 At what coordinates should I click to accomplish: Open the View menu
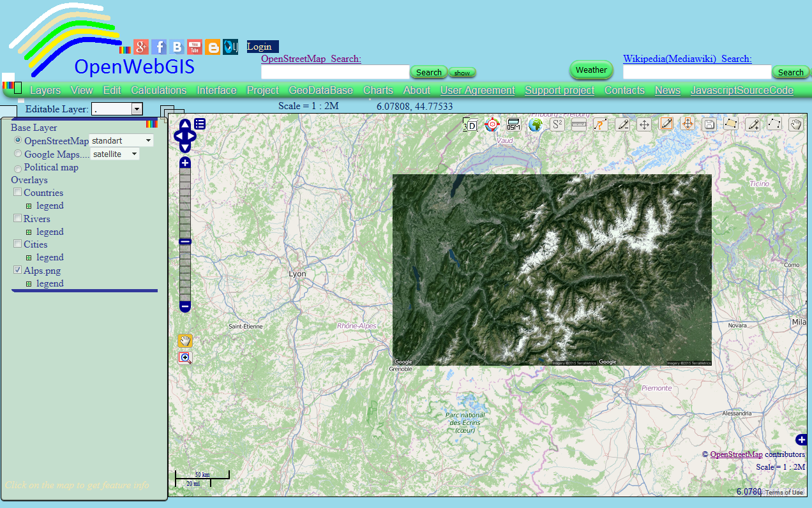(x=82, y=90)
